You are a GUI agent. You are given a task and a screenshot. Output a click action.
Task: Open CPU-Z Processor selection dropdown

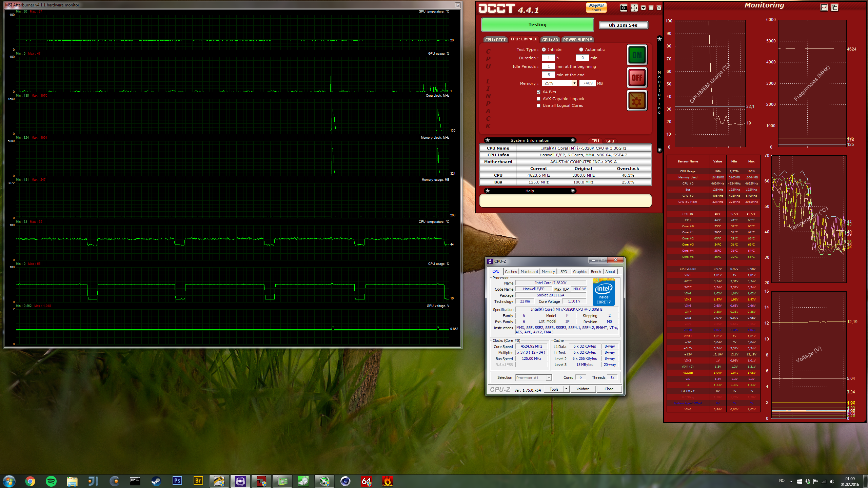533,378
